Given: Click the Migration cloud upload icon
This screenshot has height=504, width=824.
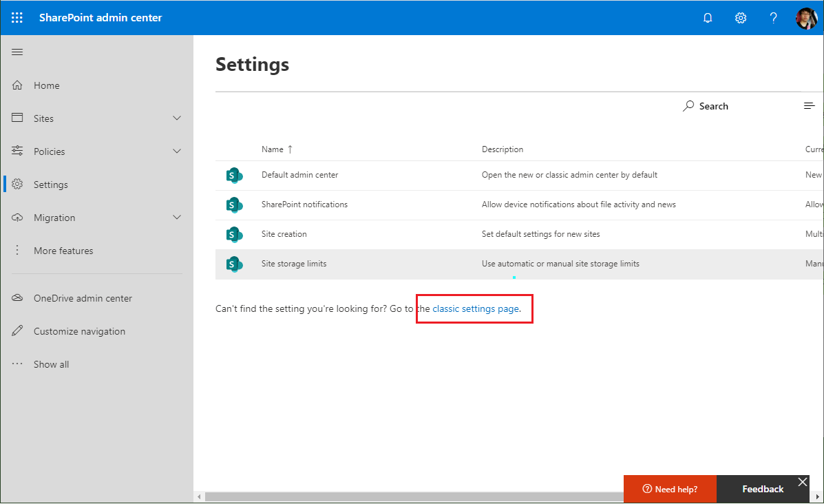Looking at the screenshot, I should [17, 217].
